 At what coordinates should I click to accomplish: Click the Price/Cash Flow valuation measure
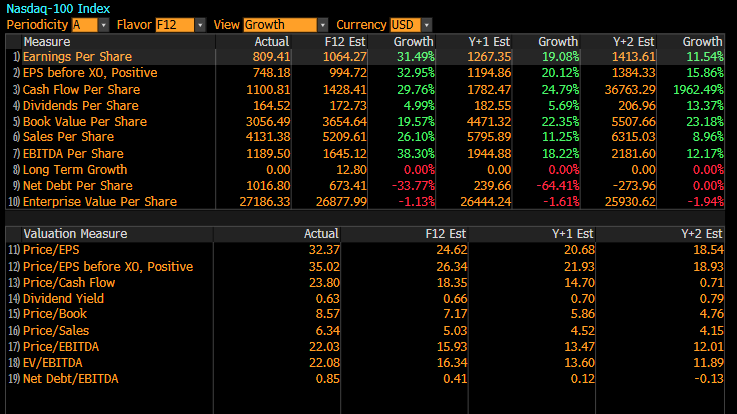67,282
